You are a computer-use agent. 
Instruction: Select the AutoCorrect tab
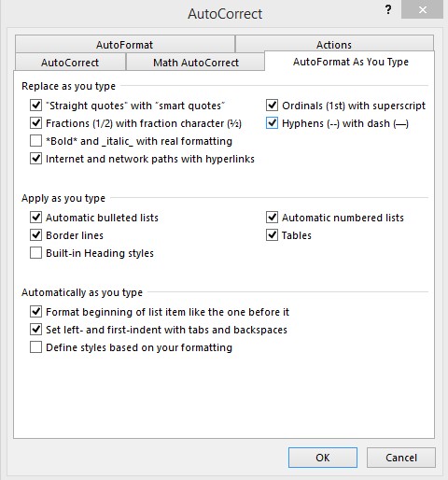[70, 63]
